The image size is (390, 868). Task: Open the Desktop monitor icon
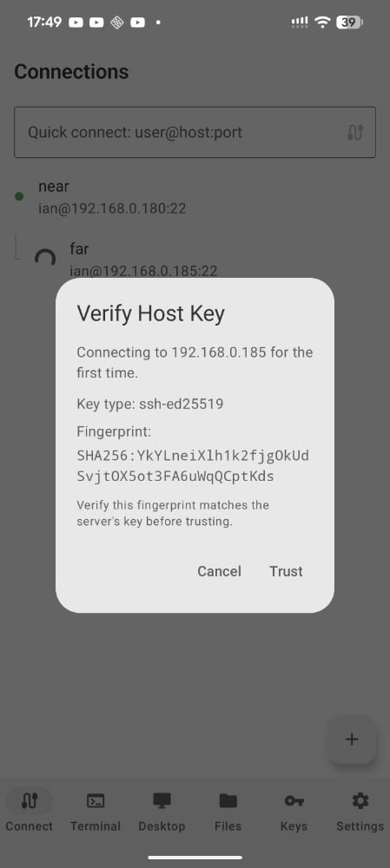coord(162,800)
